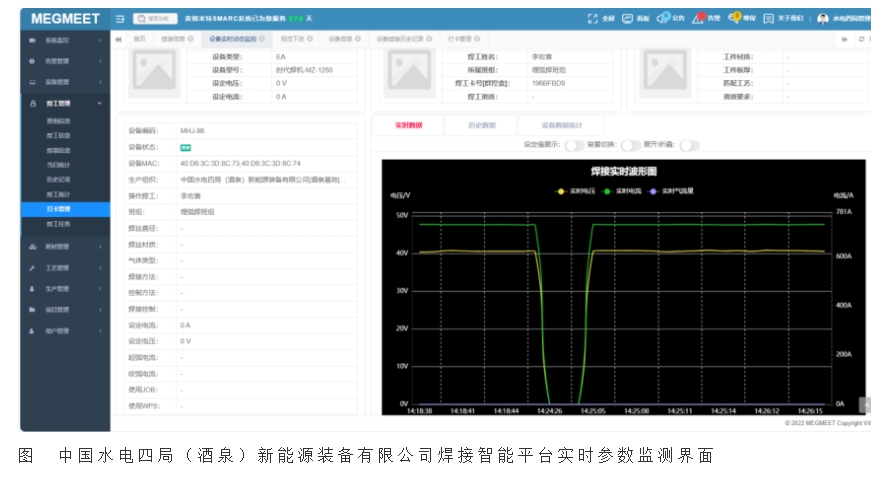
Task: Click the 实时电压 yellow legend marker
Action: (x=561, y=190)
